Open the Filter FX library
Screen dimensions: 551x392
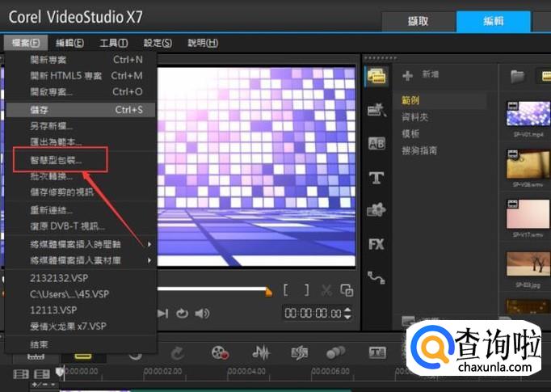[x=376, y=244]
